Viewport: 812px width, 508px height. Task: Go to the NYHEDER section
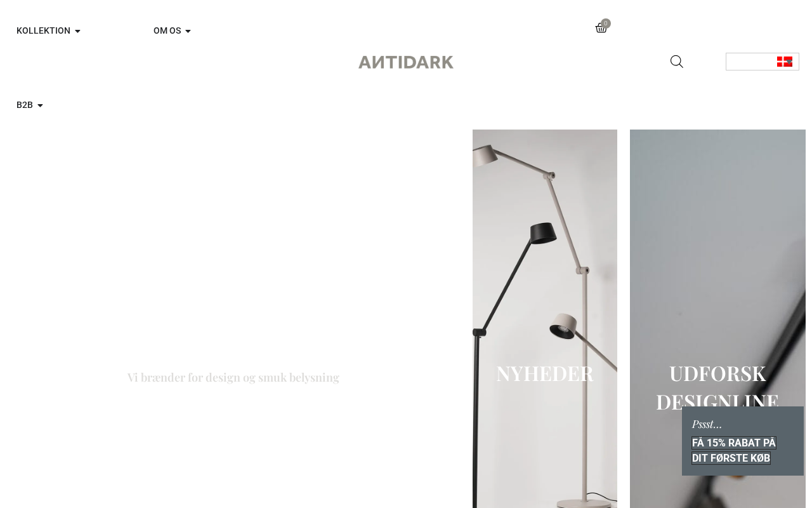(x=545, y=373)
